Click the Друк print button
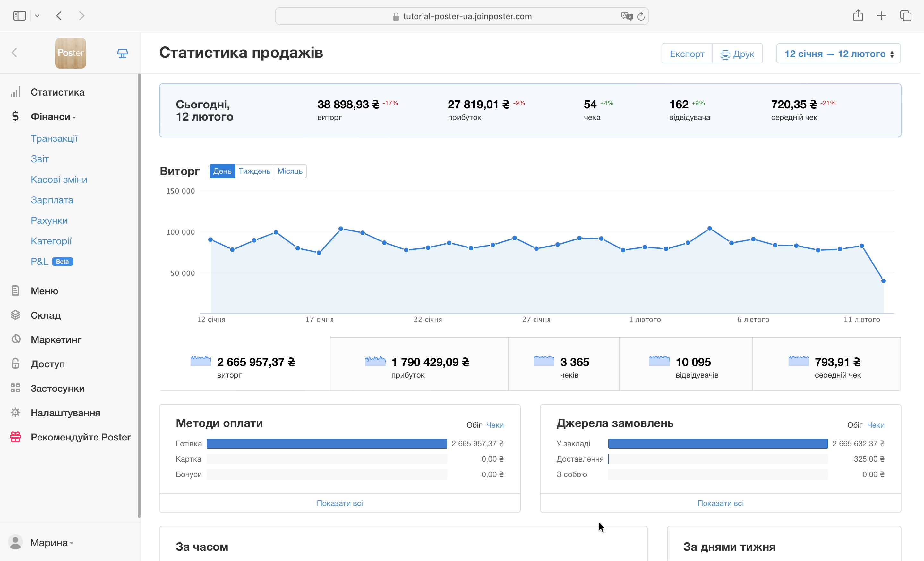 click(738, 54)
